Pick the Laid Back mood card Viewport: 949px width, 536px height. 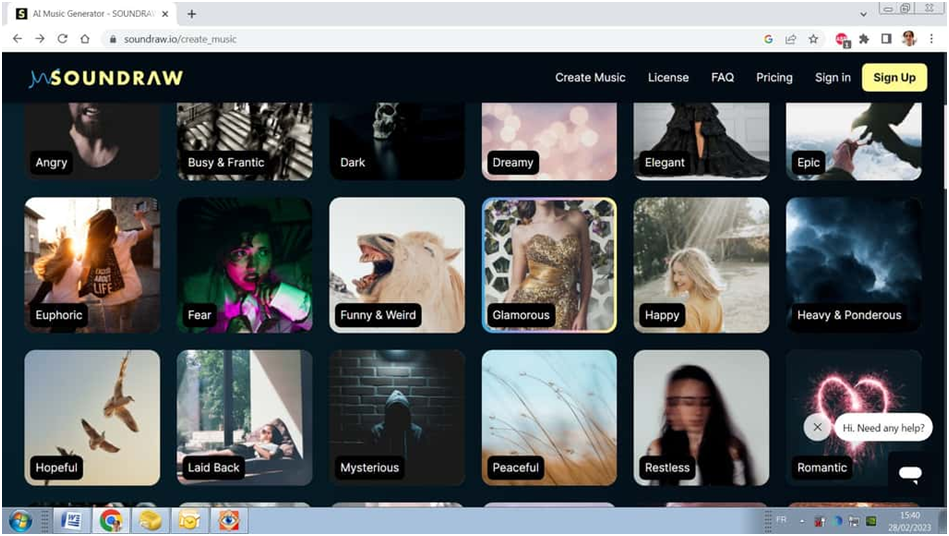tap(245, 417)
